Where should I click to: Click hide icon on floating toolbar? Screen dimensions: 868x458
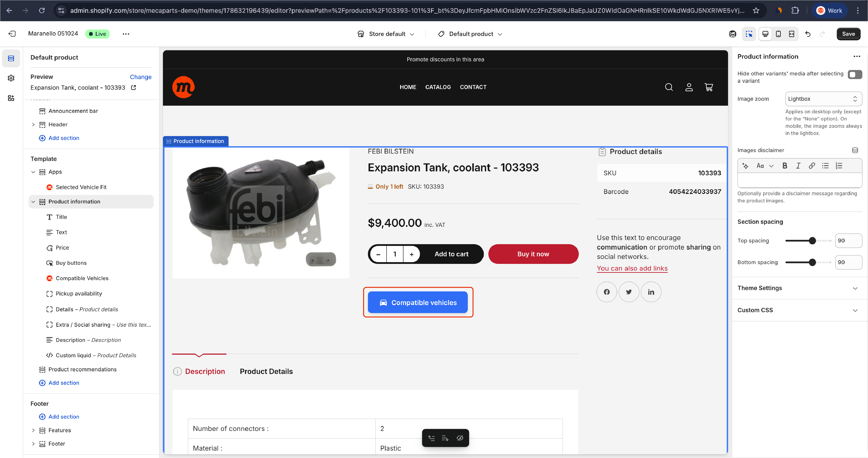click(460, 438)
